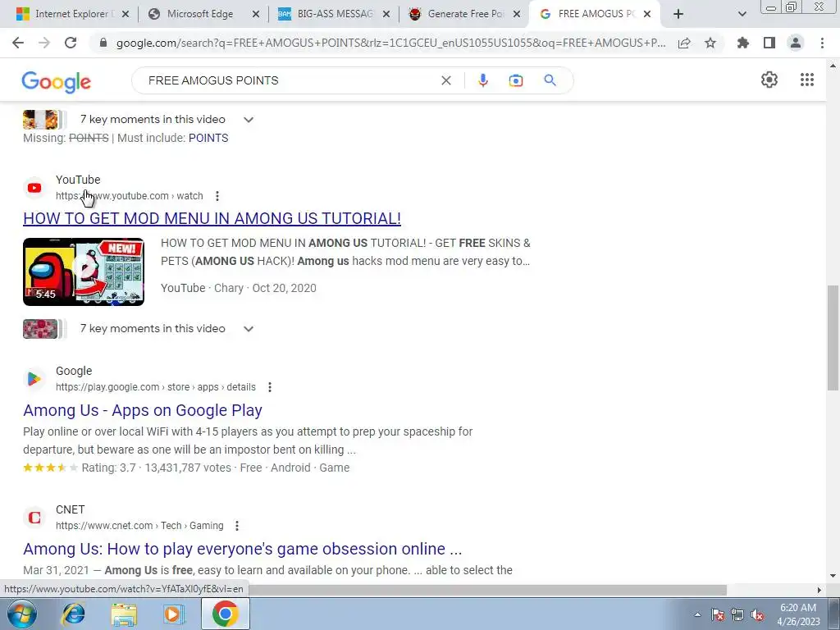Show hidden tray icons arrow

pos(697,614)
